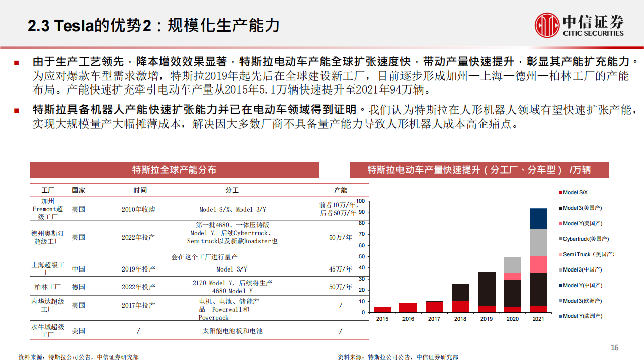
Task: Click the '2170 Model Y' Berlin description cell
Action: click(232, 287)
